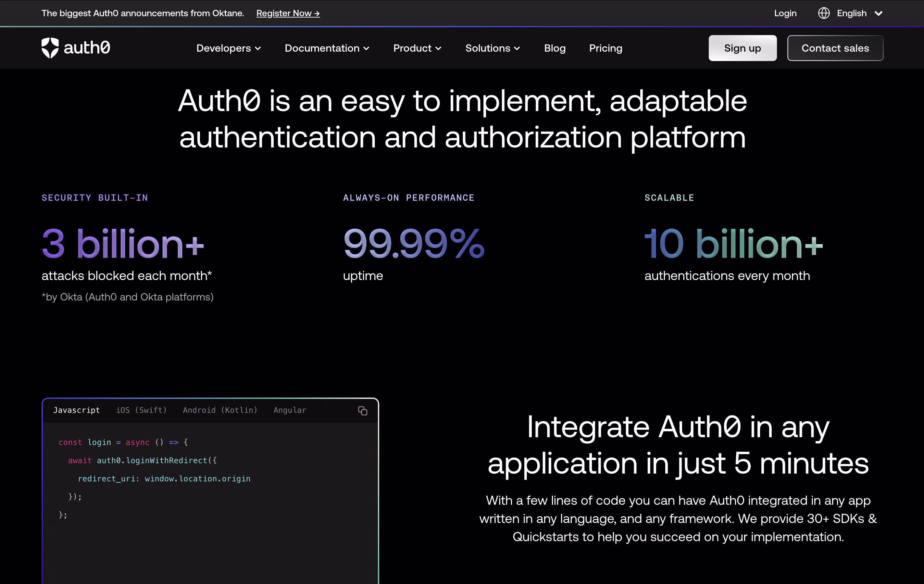Switch to the Android (Kotlin) tab
924x584 pixels.
tap(220, 410)
